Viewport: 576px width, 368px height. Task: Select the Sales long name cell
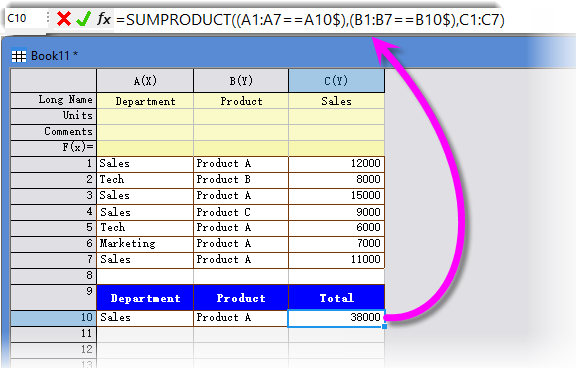[x=336, y=101]
